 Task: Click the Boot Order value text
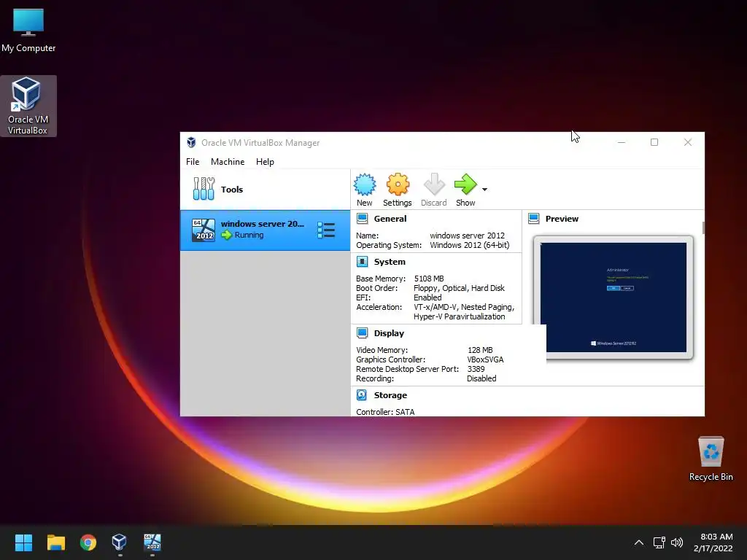459,287
